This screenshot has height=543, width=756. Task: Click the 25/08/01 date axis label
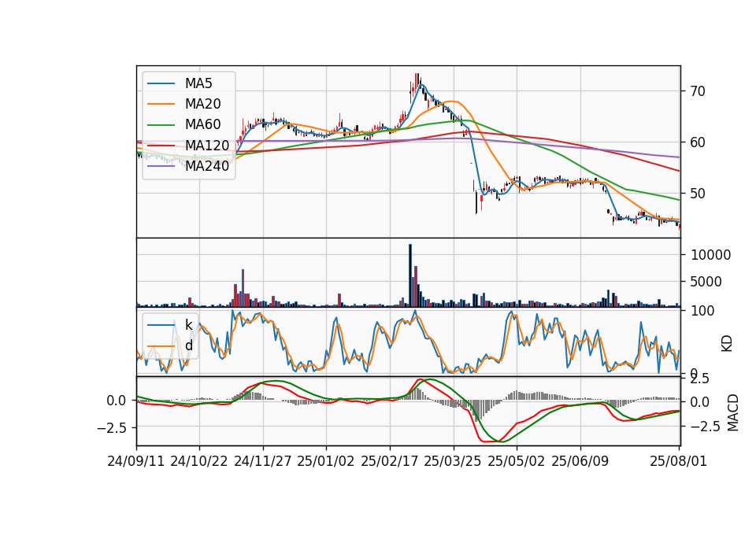[678, 461]
